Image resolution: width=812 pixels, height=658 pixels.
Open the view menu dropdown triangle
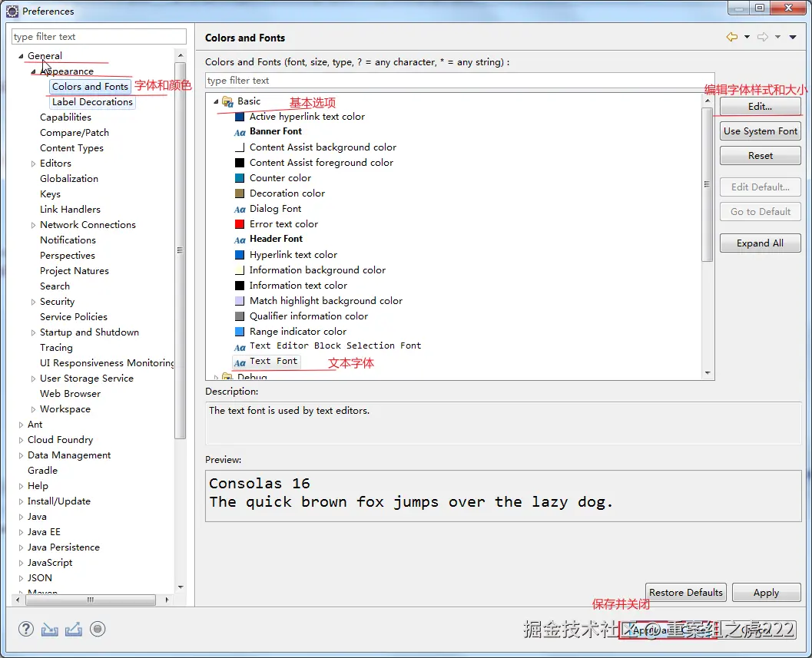point(793,37)
